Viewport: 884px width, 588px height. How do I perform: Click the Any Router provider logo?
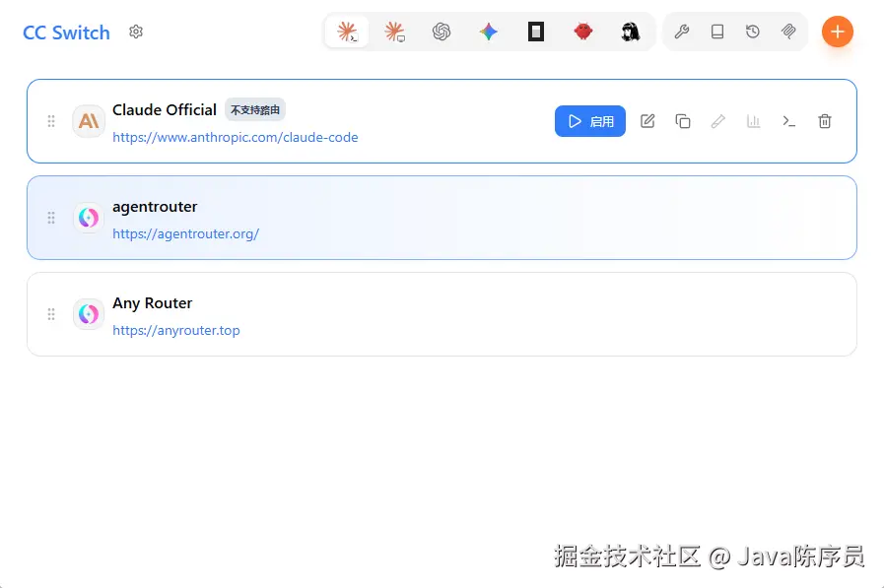click(89, 314)
